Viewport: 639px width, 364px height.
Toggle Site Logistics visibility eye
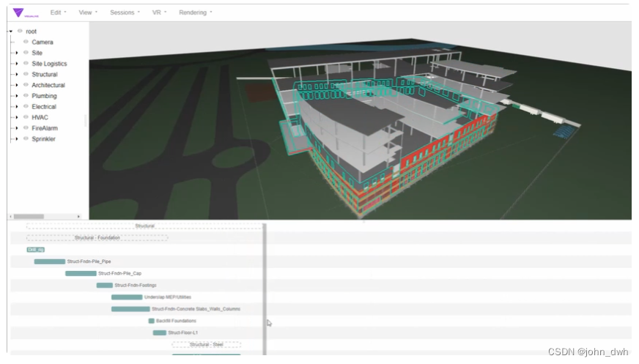(x=26, y=64)
